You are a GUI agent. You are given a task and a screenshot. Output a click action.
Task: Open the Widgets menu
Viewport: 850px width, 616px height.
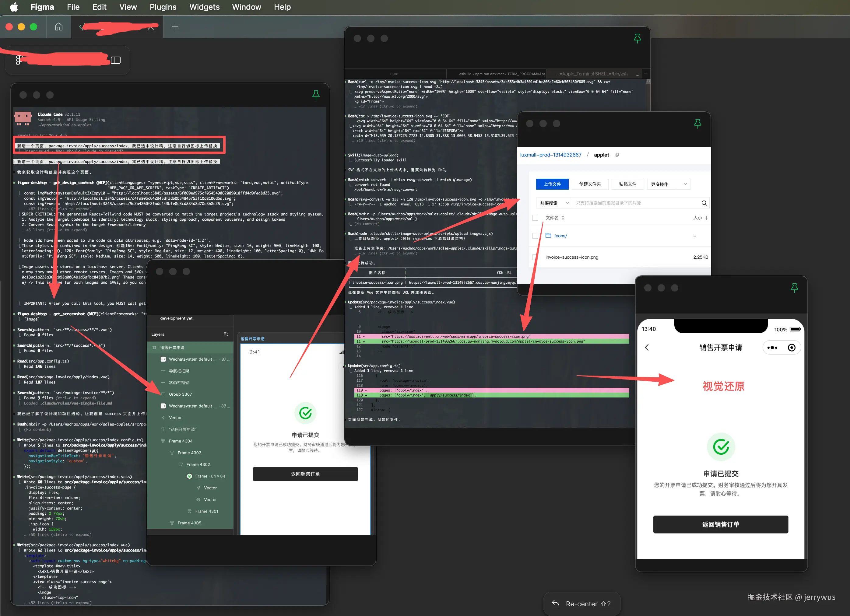[x=204, y=7]
